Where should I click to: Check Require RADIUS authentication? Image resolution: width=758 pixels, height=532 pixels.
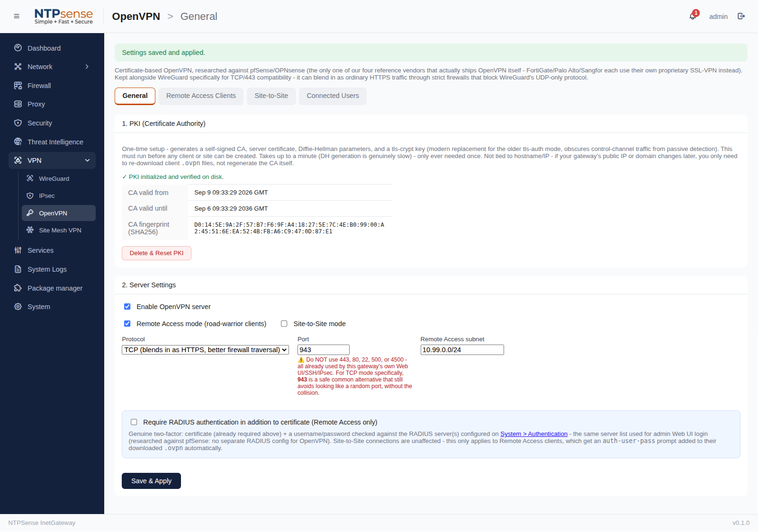coord(134,422)
